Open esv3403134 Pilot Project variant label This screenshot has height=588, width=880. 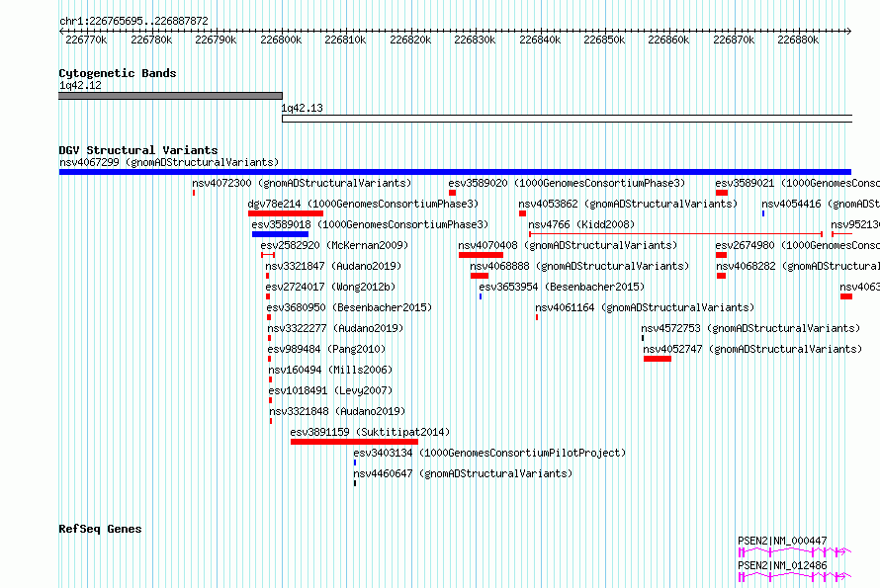click(489, 453)
